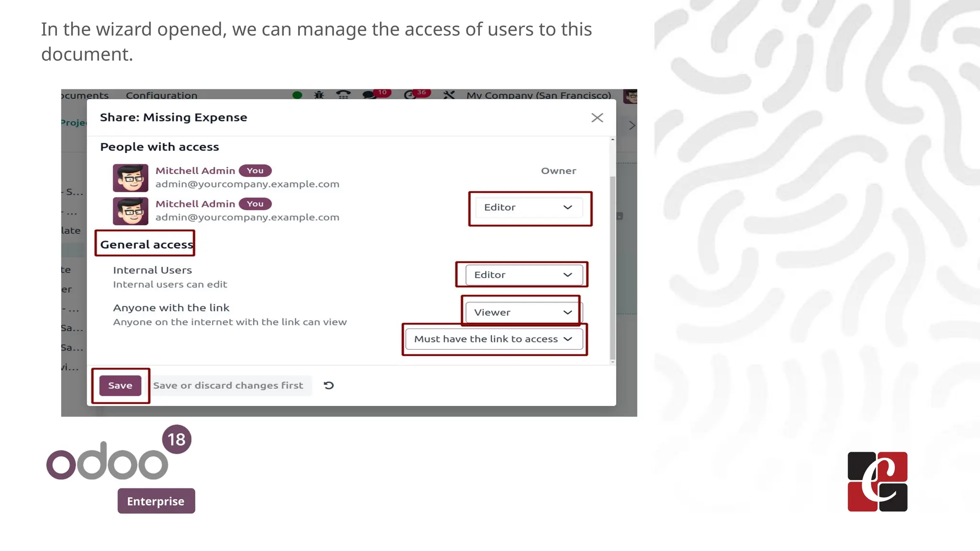Open activities clock with 36 badge
980x551 pixels.
click(410, 95)
